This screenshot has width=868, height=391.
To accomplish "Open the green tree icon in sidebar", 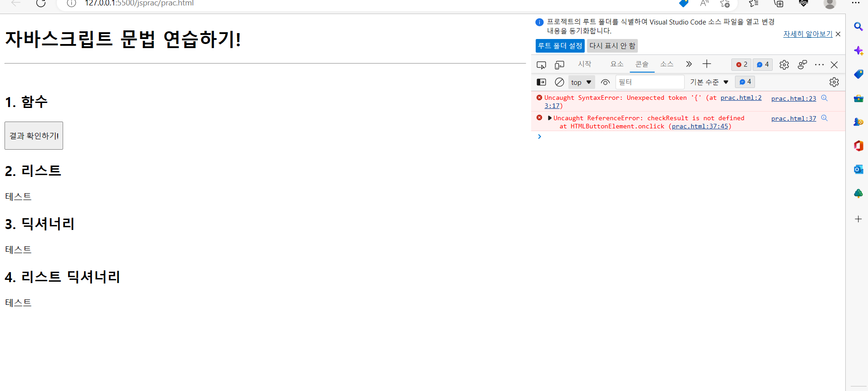I will click(x=858, y=193).
